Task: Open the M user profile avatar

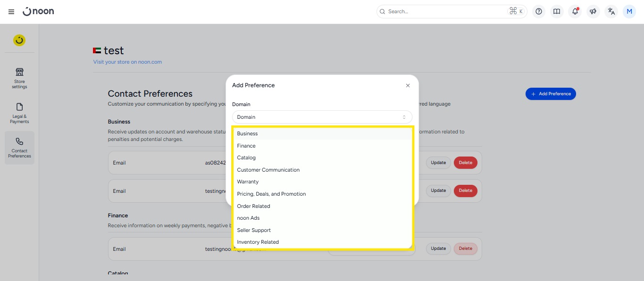Action: click(629, 12)
